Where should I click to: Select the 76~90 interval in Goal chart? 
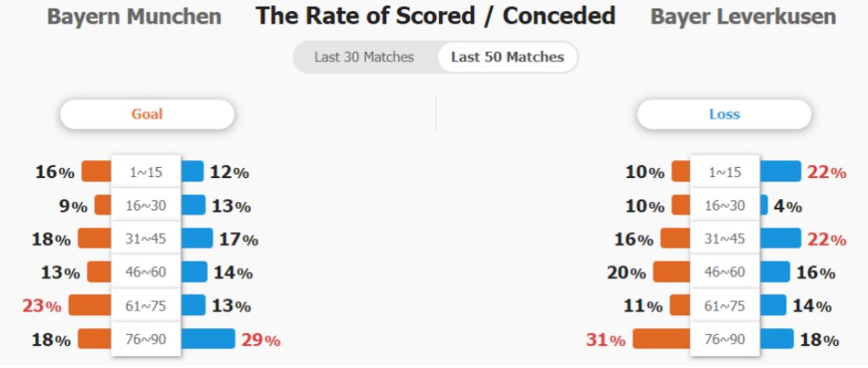(146, 339)
